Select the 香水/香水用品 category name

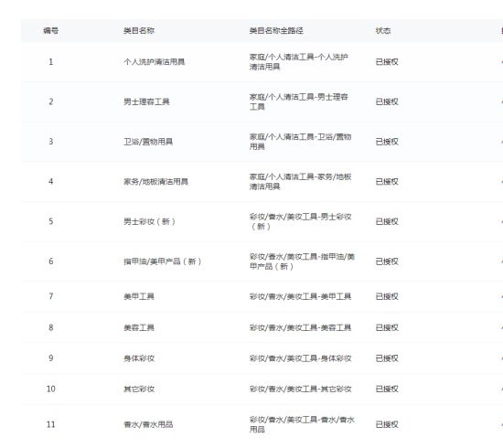[148, 424]
